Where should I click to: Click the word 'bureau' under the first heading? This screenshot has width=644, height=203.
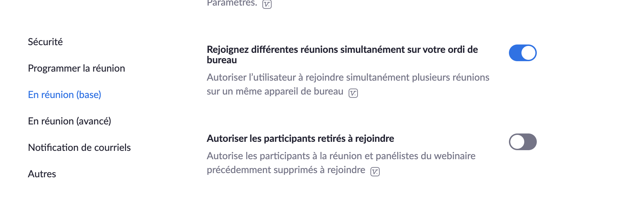tap(222, 60)
